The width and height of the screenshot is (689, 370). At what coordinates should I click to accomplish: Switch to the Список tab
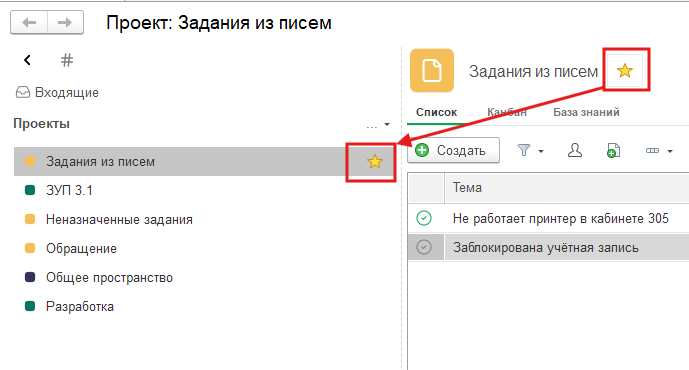click(x=436, y=112)
